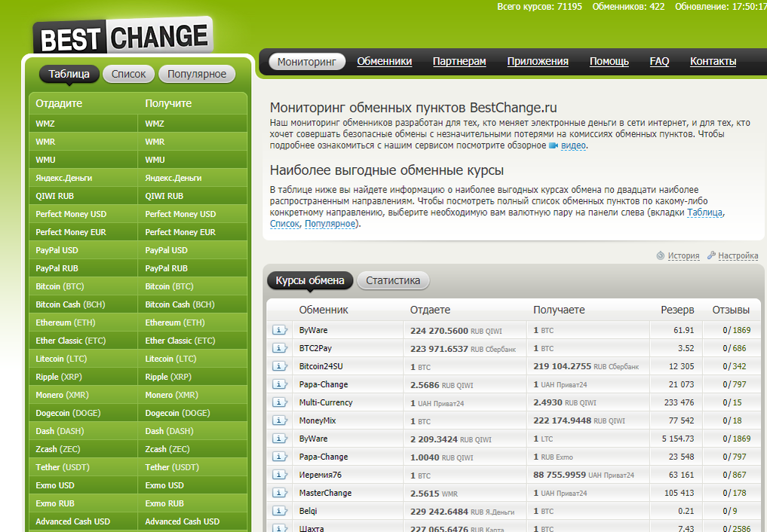Select Advanced Cash USD in Отдадите column
The height and width of the screenshot is (532, 767).
click(x=83, y=521)
